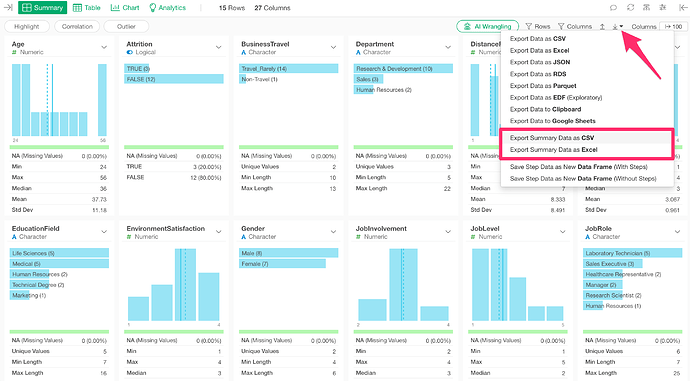Switch to the Summary view tab
The width and height of the screenshot is (690, 381).
point(43,7)
